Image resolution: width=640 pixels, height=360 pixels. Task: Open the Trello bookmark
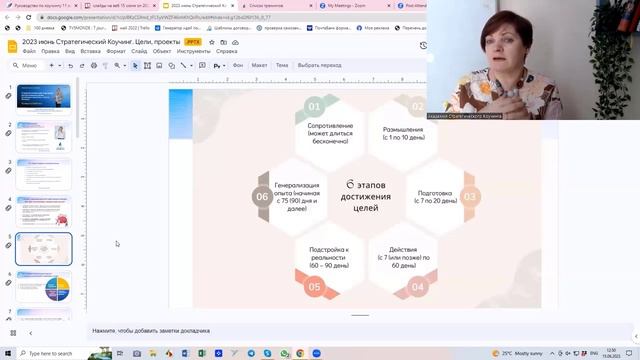coord(131,28)
